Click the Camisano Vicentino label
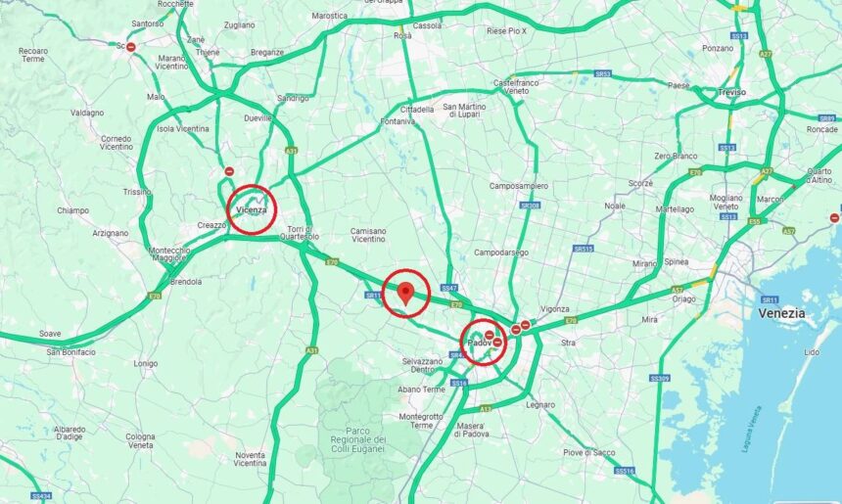 click(x=368, y=235)
